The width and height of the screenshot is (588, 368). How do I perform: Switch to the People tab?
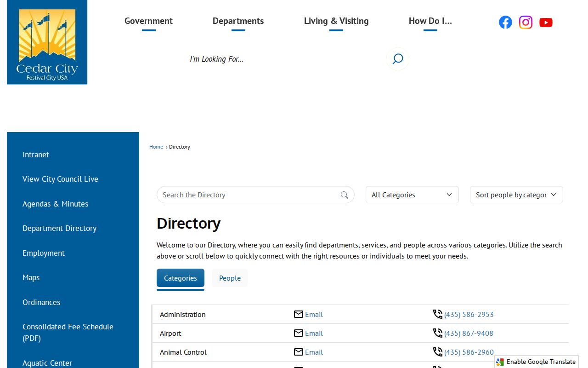230,278
